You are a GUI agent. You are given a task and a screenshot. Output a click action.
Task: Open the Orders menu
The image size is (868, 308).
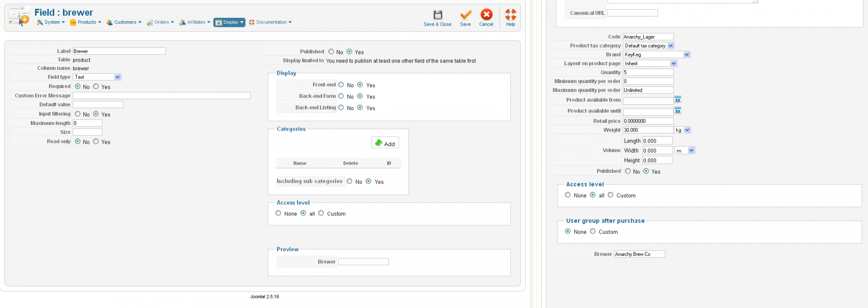(x=160, y=22)
